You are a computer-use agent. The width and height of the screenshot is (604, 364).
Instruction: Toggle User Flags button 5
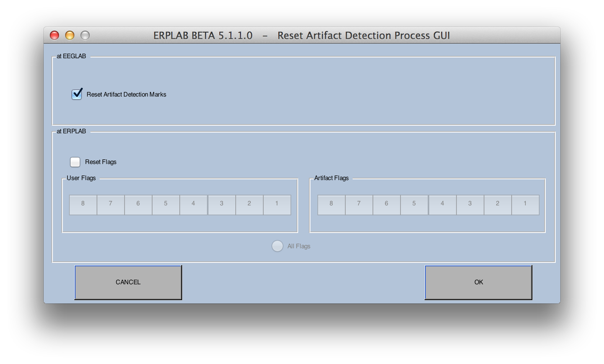click(166, 205)
